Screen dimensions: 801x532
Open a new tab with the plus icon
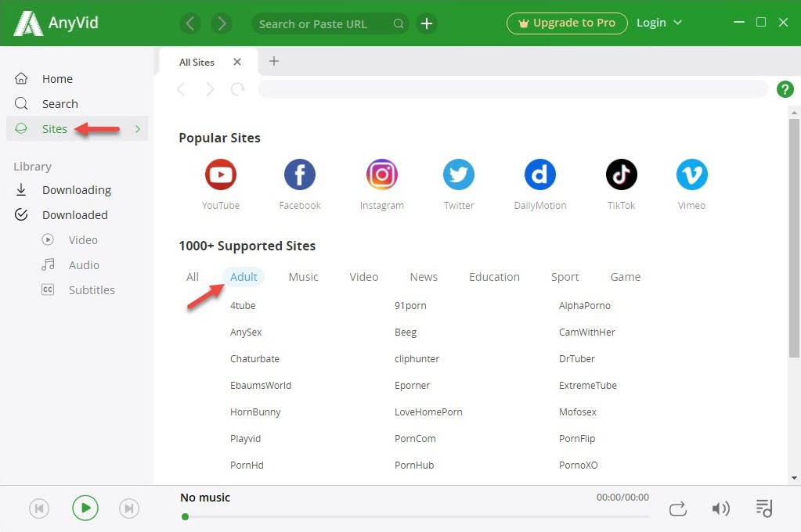click(274, 61)
